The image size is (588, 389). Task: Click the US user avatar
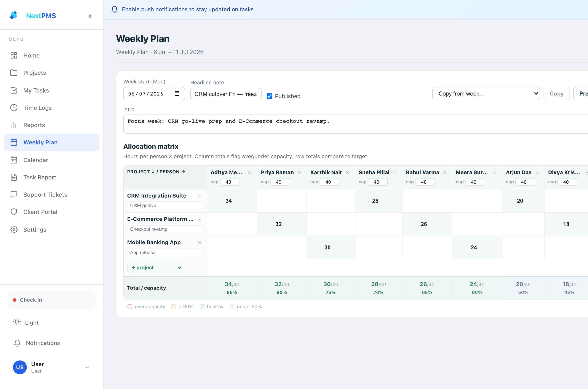[20, 367]
